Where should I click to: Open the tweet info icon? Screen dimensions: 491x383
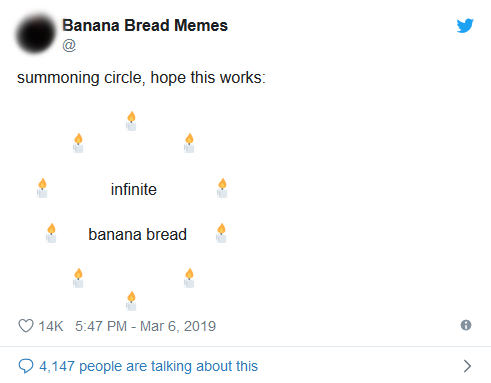point(466,325)
